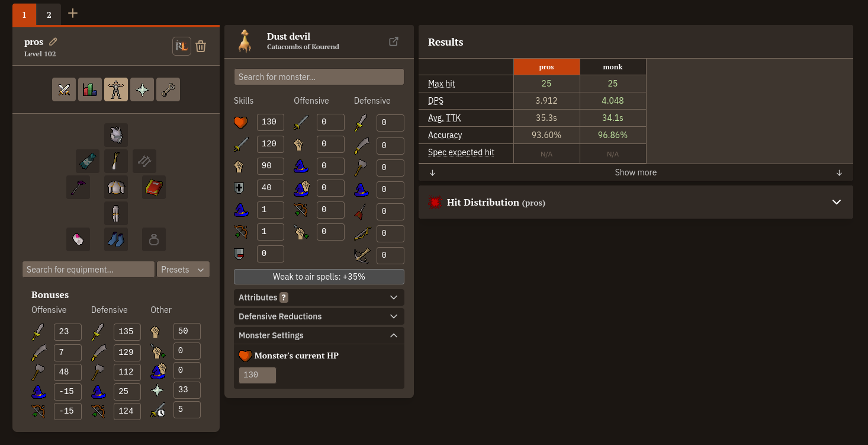Edit the loadout name with the pencil icon
This screenshot has width=868, height=445.
pos(53,41)
